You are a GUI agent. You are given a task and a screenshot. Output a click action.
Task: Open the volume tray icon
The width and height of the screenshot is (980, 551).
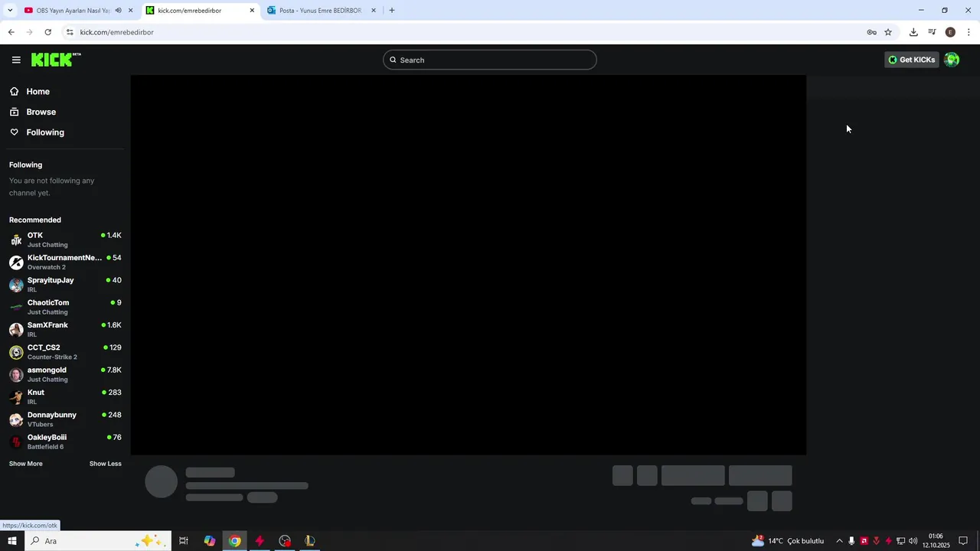click(913, 541)
